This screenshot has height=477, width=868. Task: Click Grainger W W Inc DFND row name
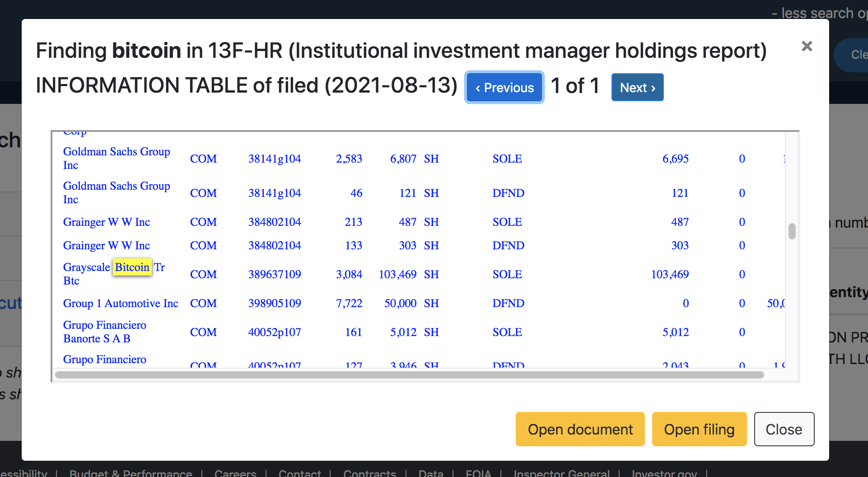click(x=107, y=245)
